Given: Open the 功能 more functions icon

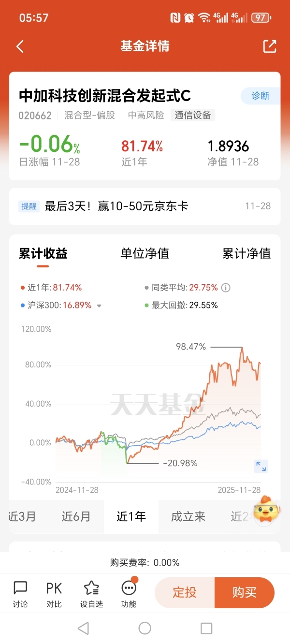Looking at the screenshot, I should pyautogui.click(x=129, y=594).
